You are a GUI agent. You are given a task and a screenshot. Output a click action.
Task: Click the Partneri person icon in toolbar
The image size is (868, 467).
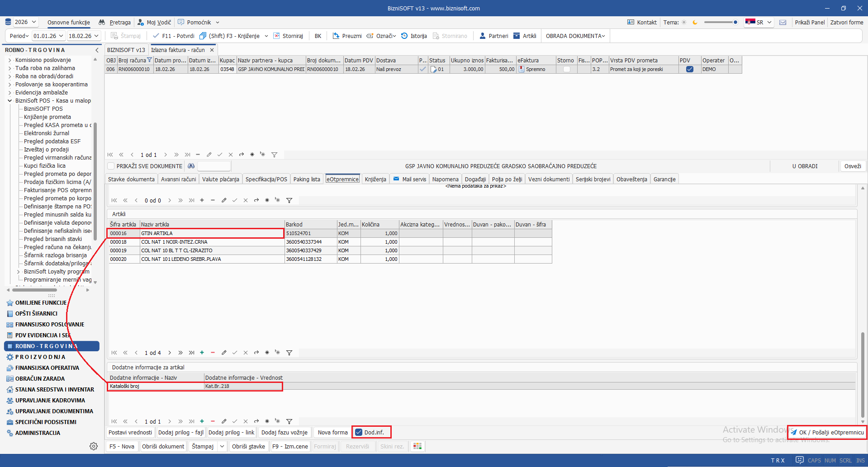tap(482, 36)
